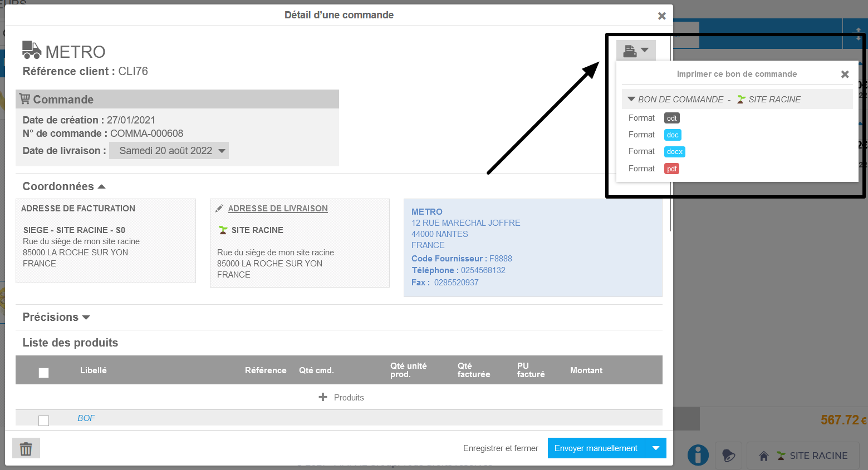Select order number COMMA-000608
This screenshot has height=470, width=868.
tap(146, 133)
